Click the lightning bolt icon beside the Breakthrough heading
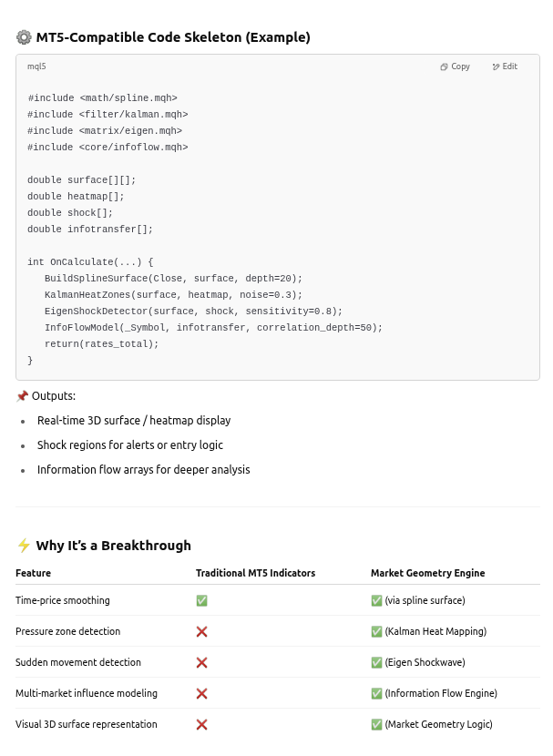553x756 pixels. pyautogui.click(x=24, y=546)
